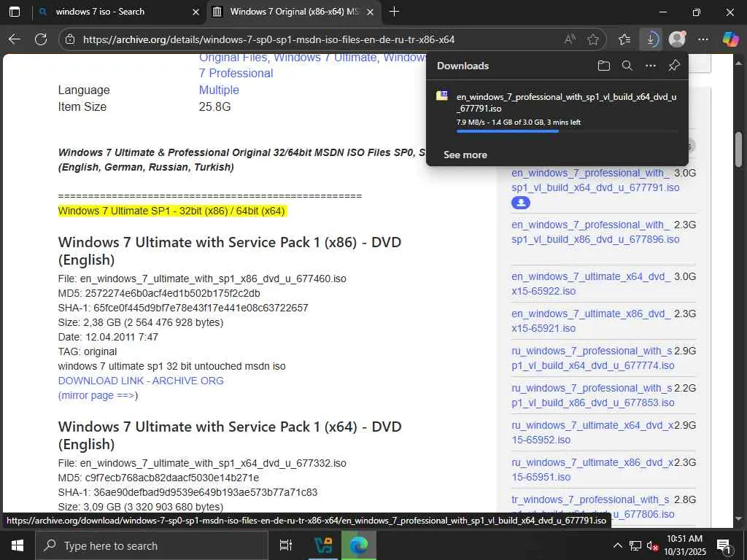Open more options in Downloads panel
The height and width of the screenshot is (560, 747).
click(x=650, y=66)
